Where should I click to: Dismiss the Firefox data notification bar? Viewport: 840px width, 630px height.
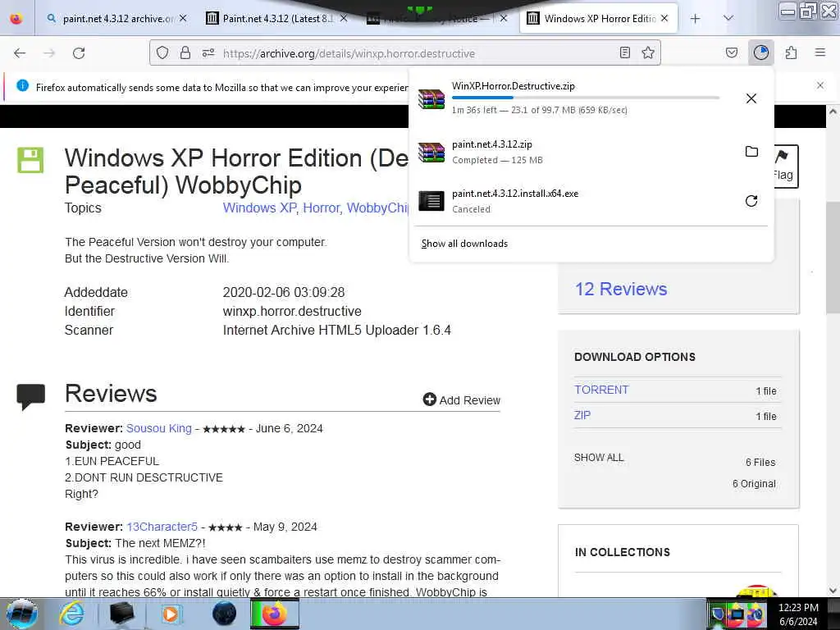pyautogui.click(x=820, y=85)
